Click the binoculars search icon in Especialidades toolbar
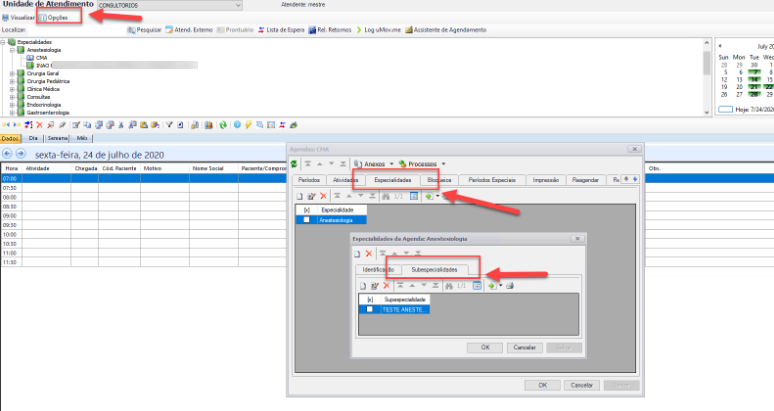The image size is (774, 411). coord(386,196)
